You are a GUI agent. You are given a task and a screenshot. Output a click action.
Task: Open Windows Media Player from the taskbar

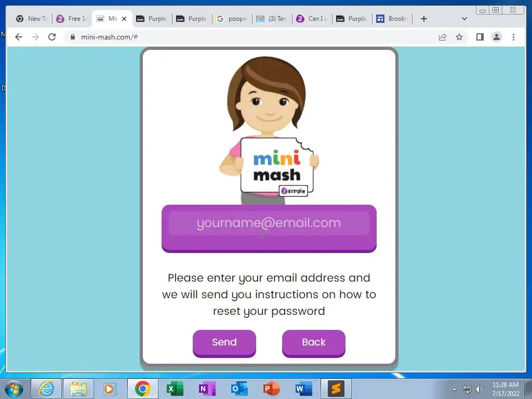pyautogui.click(x=109, y=389)
